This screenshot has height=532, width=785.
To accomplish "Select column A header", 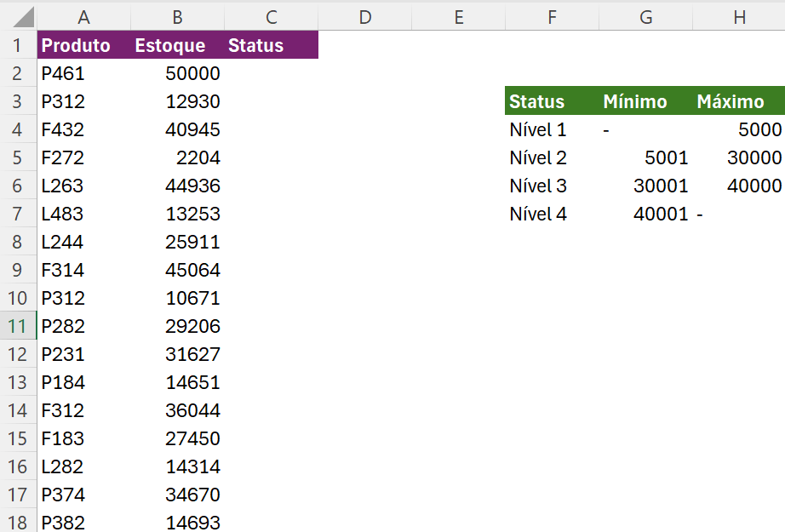I will click(83, 17).
